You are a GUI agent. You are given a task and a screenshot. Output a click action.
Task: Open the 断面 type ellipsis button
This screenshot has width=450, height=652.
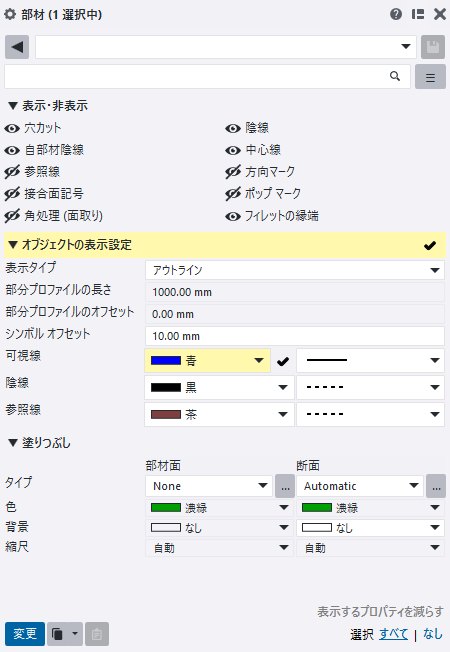(436, 486)
